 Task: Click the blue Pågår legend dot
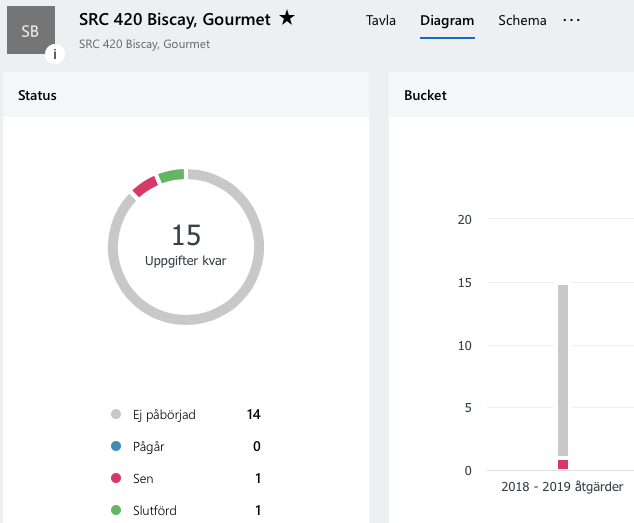tap(116, 447)
